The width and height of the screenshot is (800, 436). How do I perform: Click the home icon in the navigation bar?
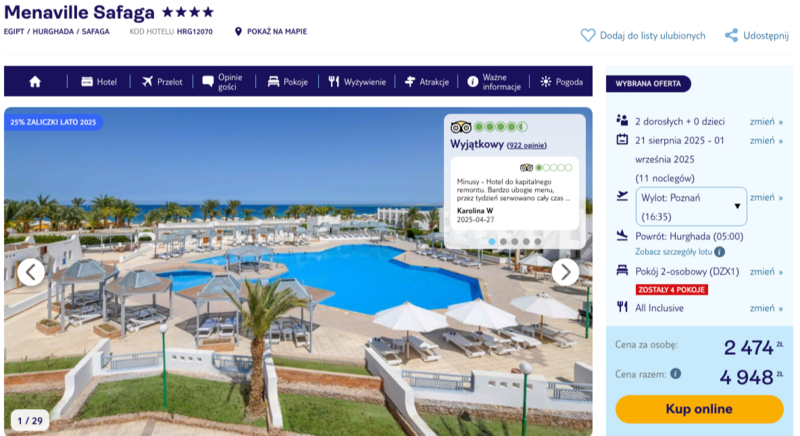[35, 82]
